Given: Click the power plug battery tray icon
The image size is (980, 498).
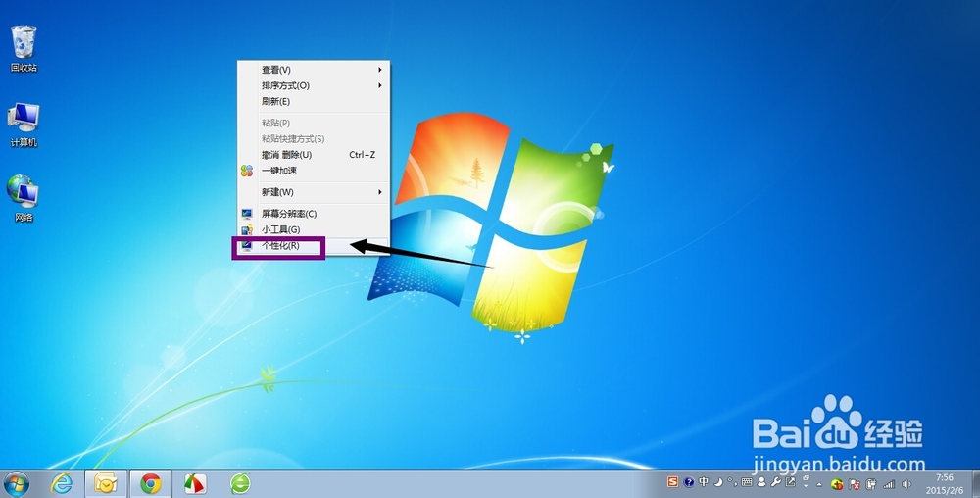Looking at the screenshot, I should tap(870, 484).
